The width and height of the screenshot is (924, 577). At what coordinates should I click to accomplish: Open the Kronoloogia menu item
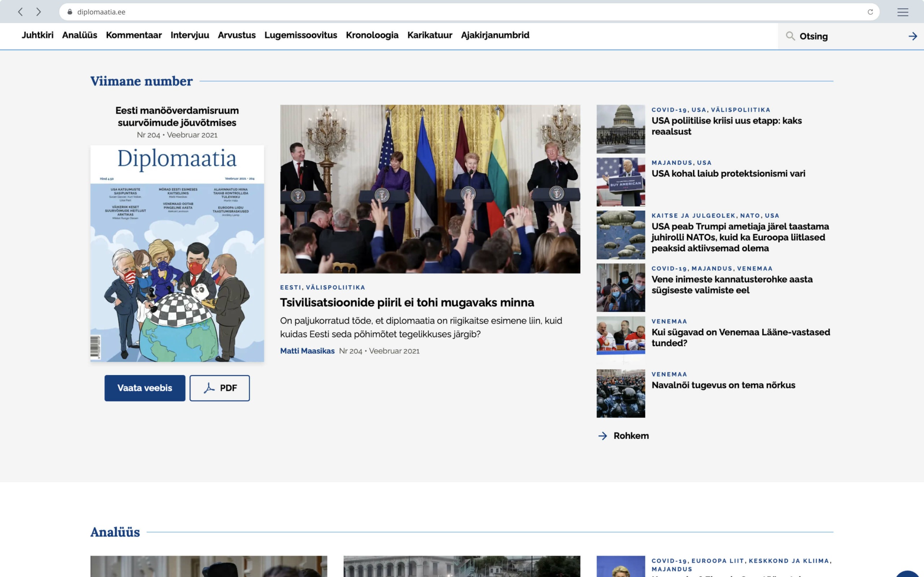coord(372,35)
